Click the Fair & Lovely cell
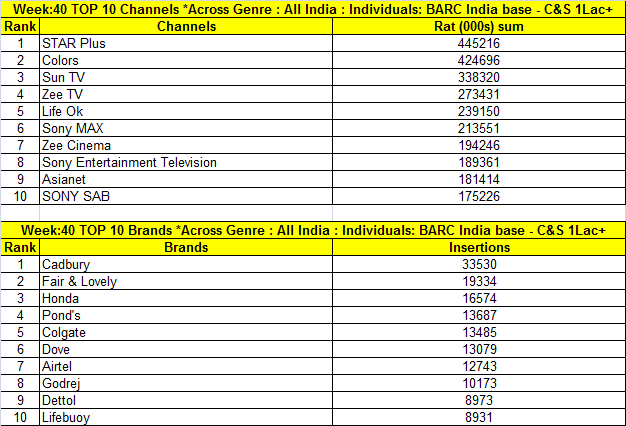 coord(186,281)
